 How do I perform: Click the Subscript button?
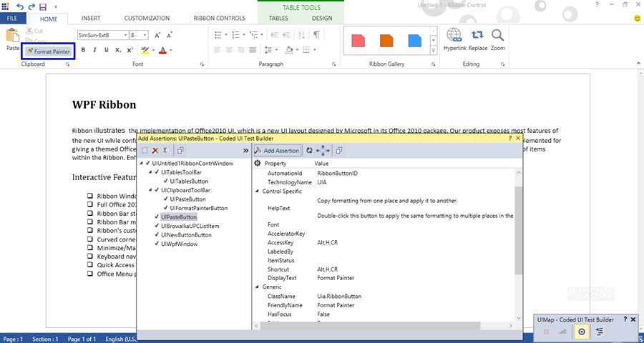(x=118, y=50)
